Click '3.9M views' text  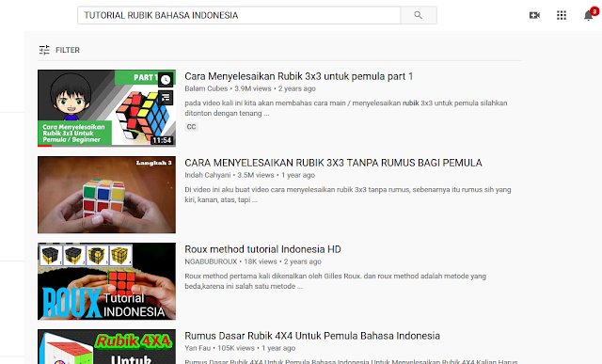click(253, 88)
